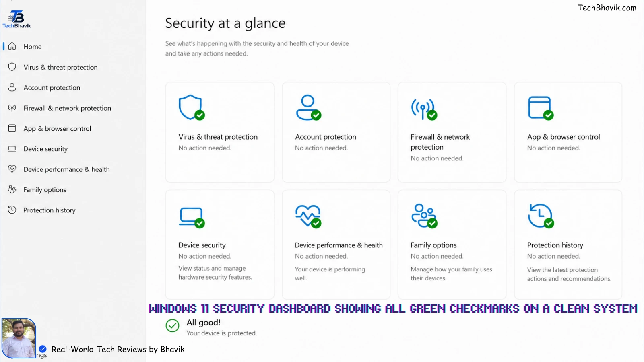
Task: Open Home in the navigation menu
Action: click(33, 47)
